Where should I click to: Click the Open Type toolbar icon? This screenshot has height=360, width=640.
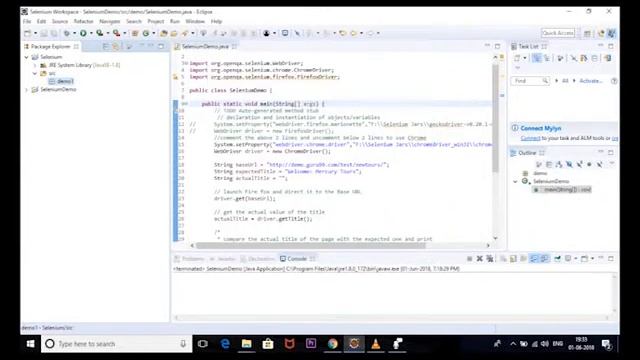pos(164,33)
